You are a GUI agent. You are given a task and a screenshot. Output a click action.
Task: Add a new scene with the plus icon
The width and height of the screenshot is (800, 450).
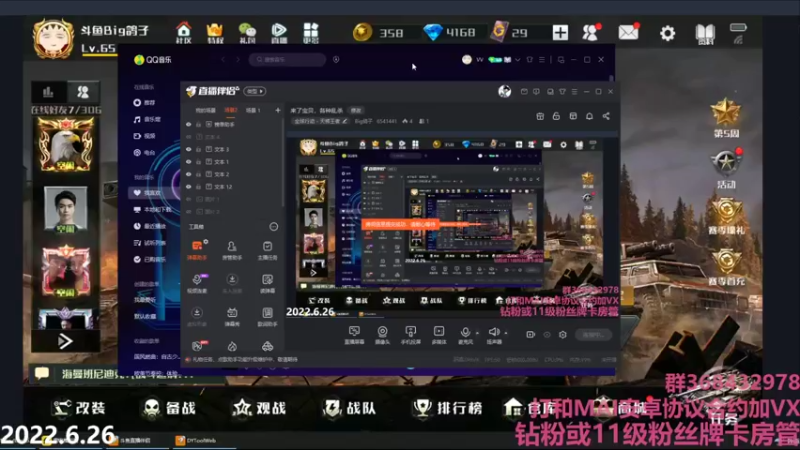pos(278,110)
